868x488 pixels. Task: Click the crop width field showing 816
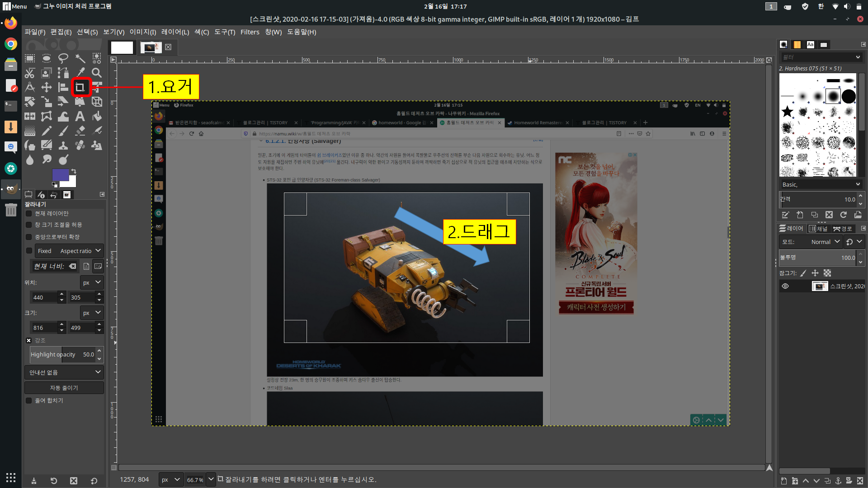click(44, 328)
